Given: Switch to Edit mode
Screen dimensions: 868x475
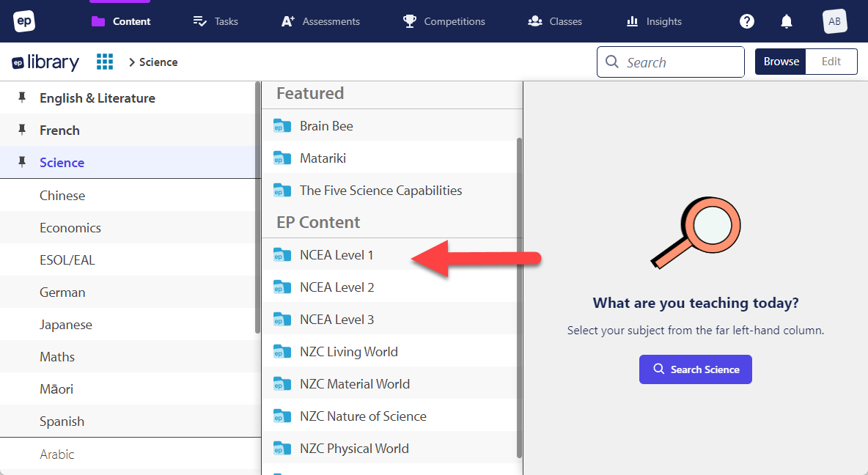Looking at the screenshot, I should coord(831,62).
